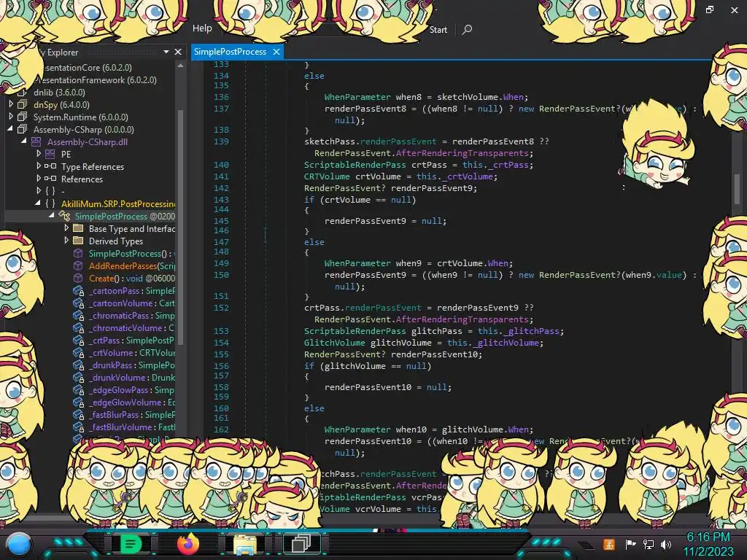Expand the PE node

pyautogui.click(x=39, y=153)
